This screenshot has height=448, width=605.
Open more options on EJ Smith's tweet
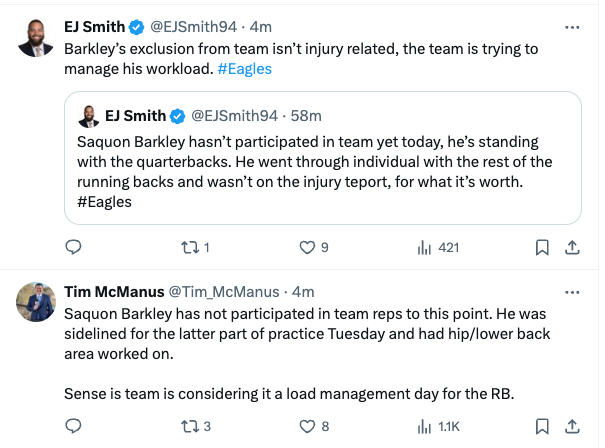click(572, 25)
